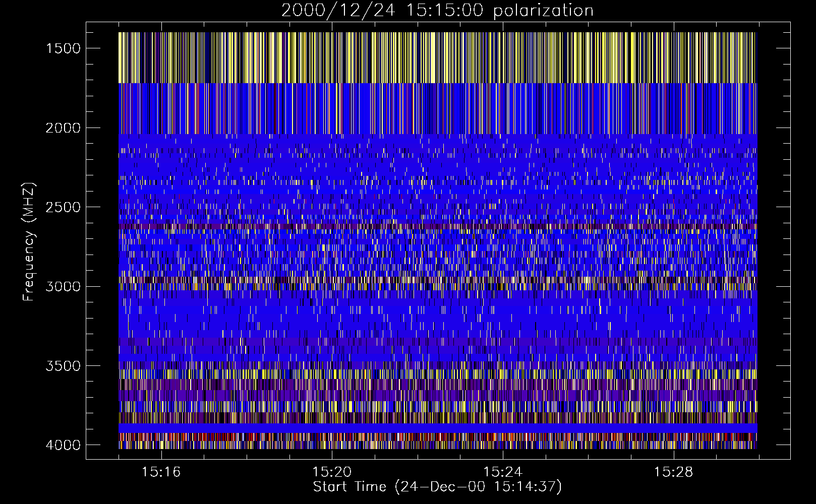Click the 'Start Time (24-Dec-00 15:14:37)' axis title
This screenshot has width=816, height=504.
(x=437, y=487)
